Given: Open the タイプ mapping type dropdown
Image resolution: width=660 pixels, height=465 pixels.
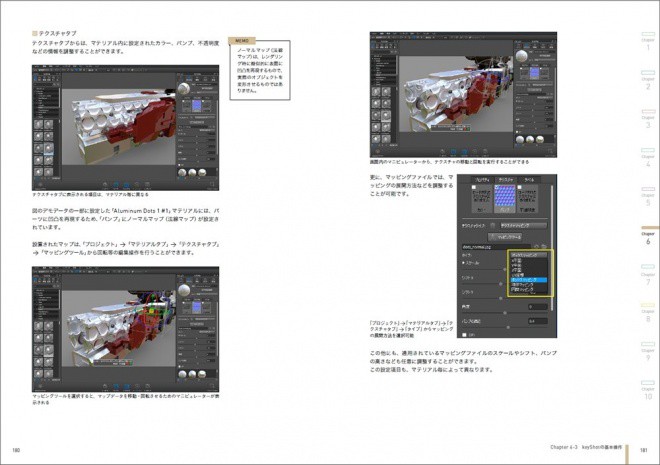Looking at the screenshot, I should (529, 255).
